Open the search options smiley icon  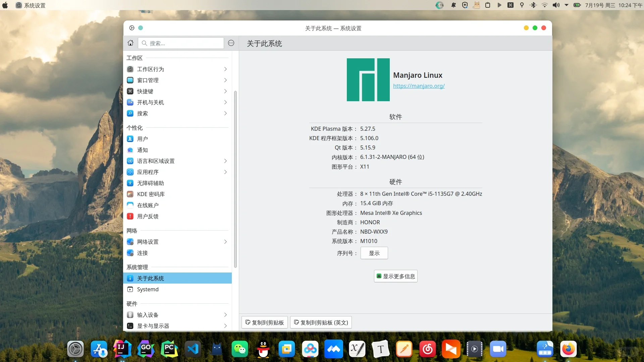[231, 43]
